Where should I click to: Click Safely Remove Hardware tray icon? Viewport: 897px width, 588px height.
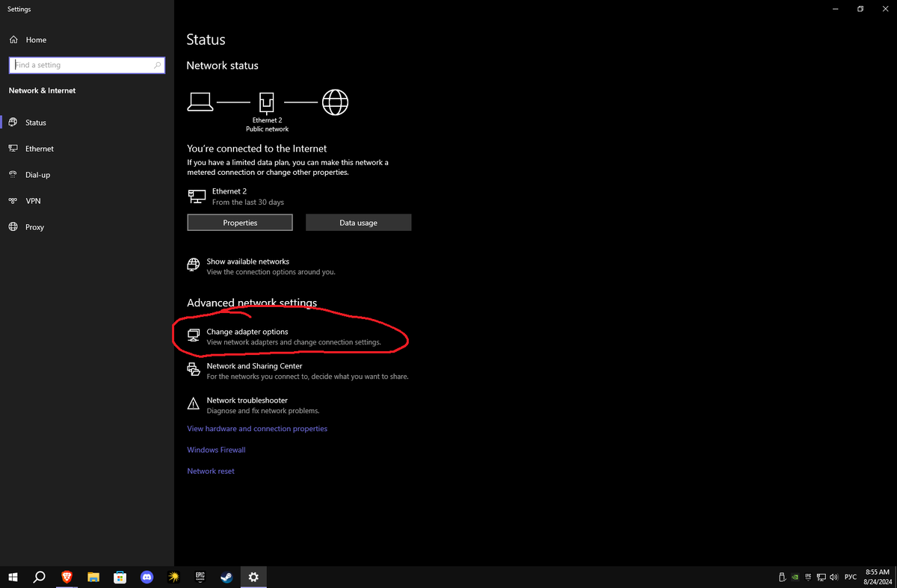click(x=783, y=577)
